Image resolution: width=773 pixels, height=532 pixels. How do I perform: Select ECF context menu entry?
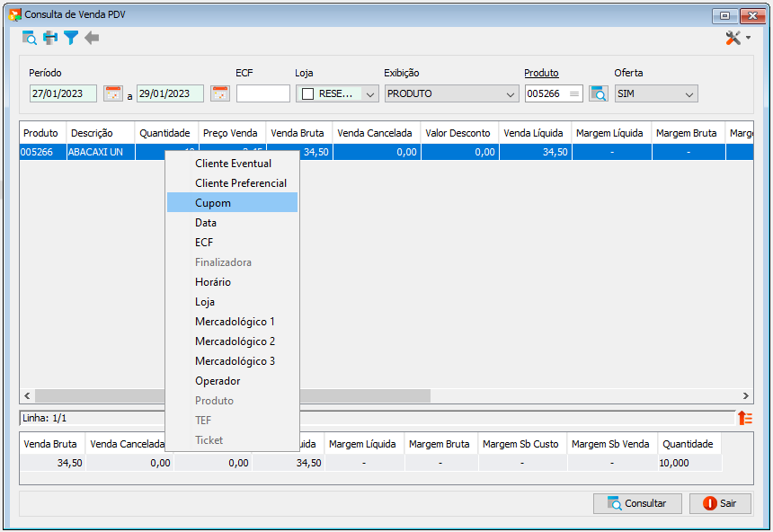232,242
